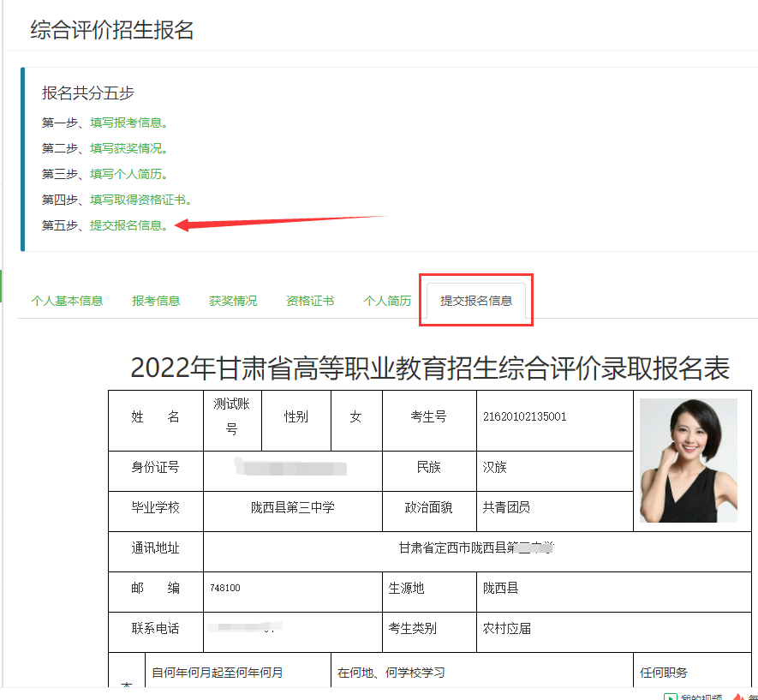Click the 提交报名信息 step five link
Image resolution: width=758 pixels, height=700 pixels.
pyautogui.click(x=127, y=225)
